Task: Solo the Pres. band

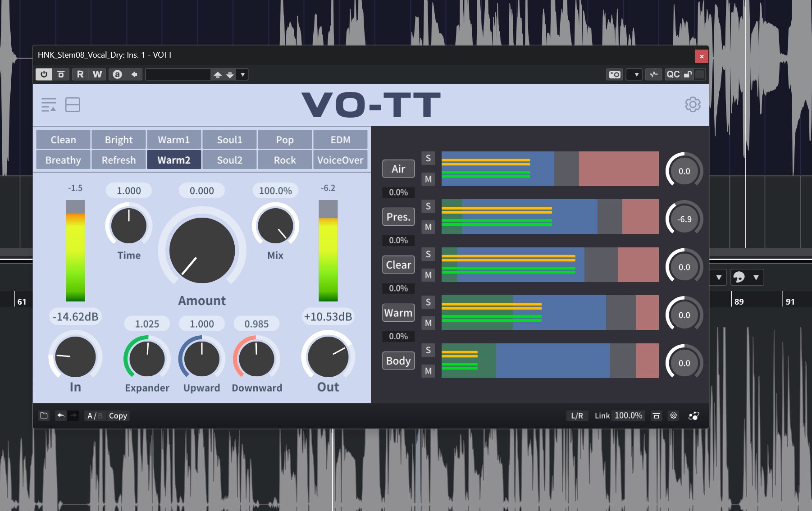Action: click(x=428, y=206)
